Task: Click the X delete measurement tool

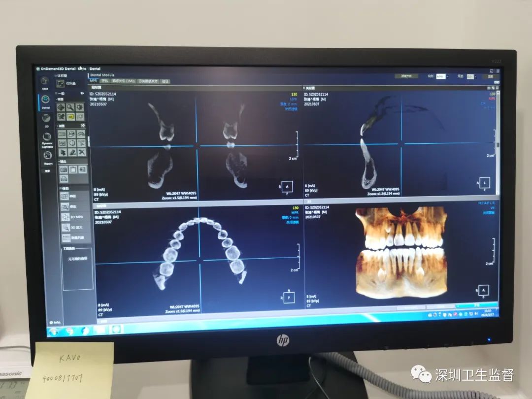Action: click(x=81, y=152)
